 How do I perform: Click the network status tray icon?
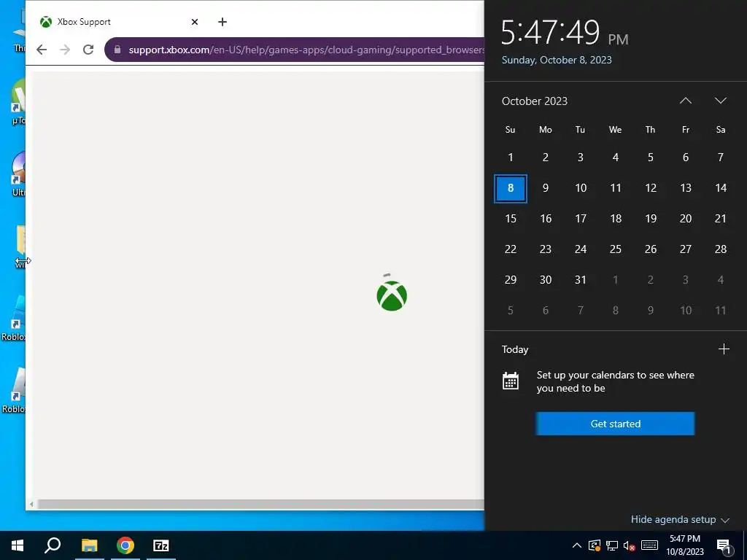pyautogui.click(x=612, y=545)
